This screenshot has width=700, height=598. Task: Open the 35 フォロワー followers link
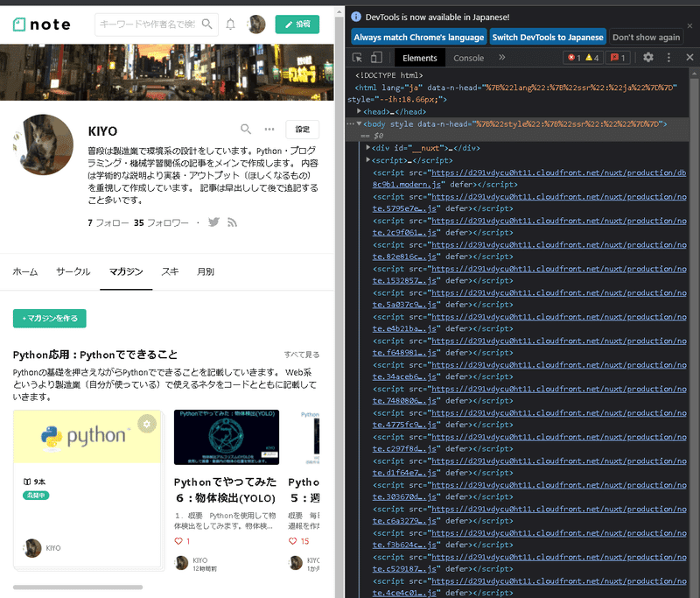(x=161, y=222)
